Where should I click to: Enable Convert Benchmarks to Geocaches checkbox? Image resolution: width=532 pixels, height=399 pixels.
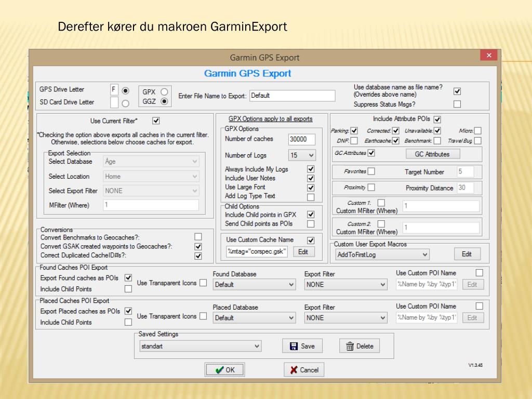(x=198, y=236)
